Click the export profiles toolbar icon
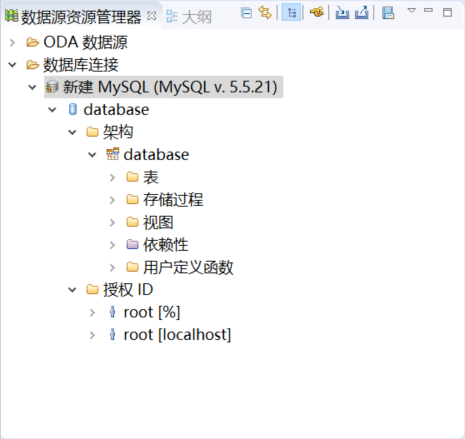Viewport: 465px width, 439px height. point(361,13)
